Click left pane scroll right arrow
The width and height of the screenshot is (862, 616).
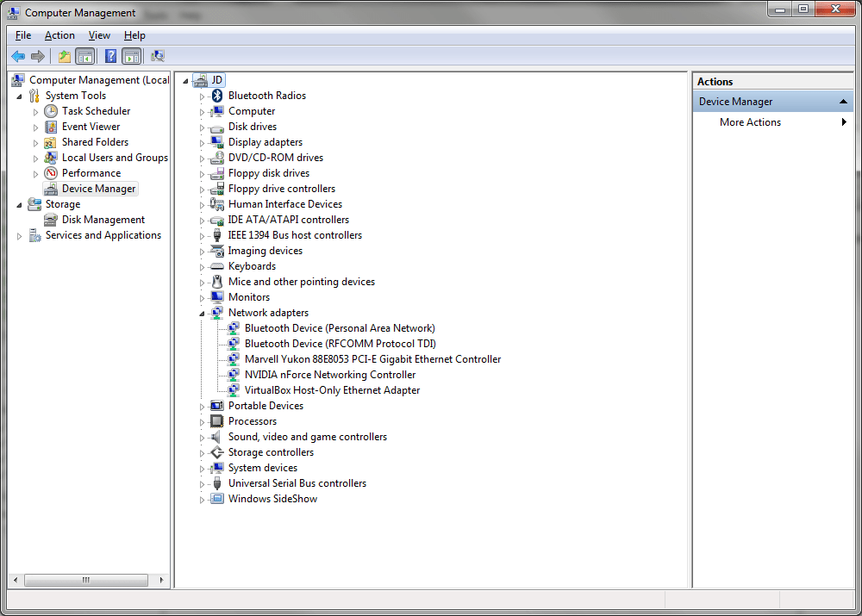pyautogui.click(x=162, y=580)
